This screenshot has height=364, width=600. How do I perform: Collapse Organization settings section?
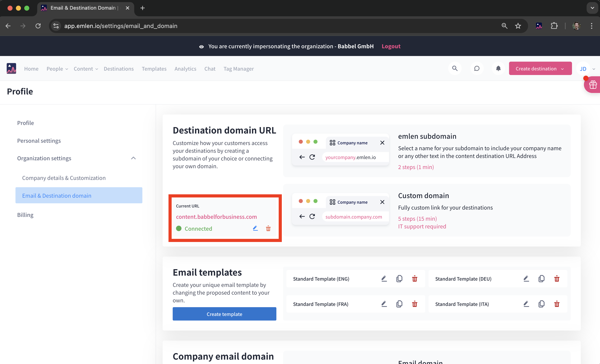pos(133,158)
